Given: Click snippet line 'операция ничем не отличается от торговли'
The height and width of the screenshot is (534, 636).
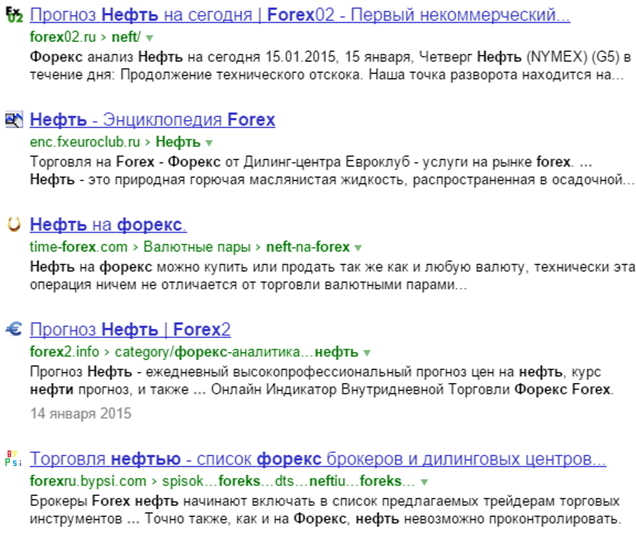Looking at the screenshot, I should coord(249,285).
